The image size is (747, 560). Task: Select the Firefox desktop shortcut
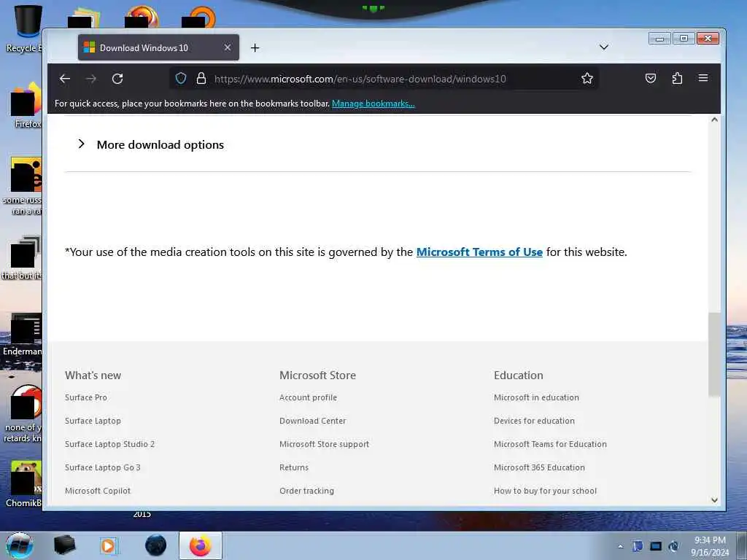coord(27,105)
